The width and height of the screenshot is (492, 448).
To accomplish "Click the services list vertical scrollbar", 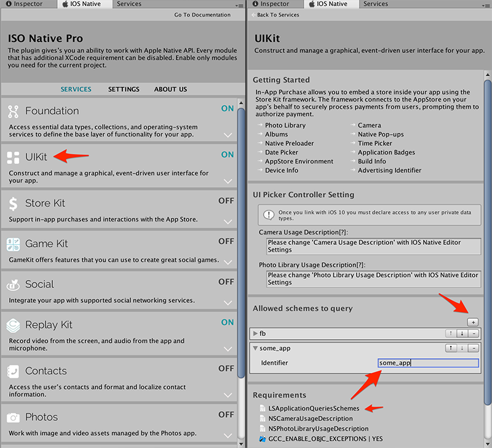I will click(x=241, y=242).
